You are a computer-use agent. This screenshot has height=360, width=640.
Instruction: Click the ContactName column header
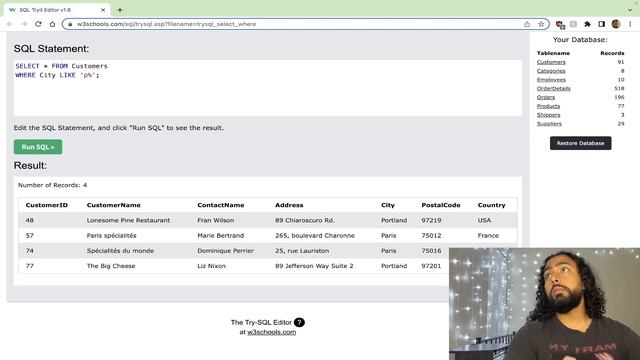click(x=221, y=205)
